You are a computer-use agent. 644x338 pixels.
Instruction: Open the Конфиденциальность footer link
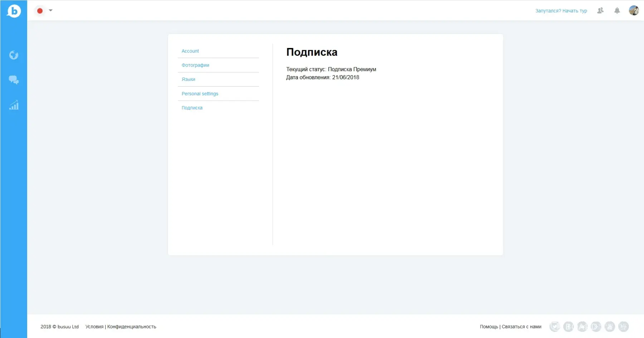pos(132,327)
